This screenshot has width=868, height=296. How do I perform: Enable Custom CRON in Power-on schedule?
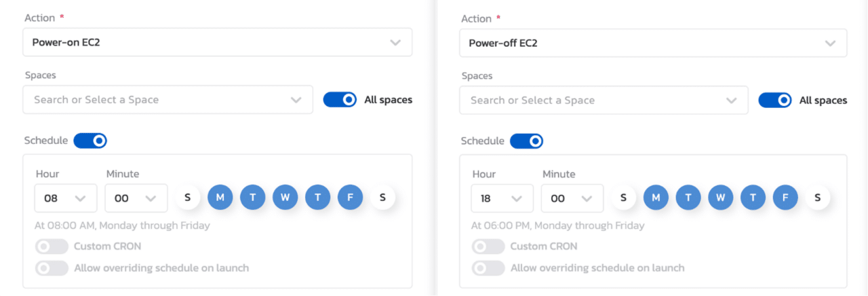click(52, 246)
